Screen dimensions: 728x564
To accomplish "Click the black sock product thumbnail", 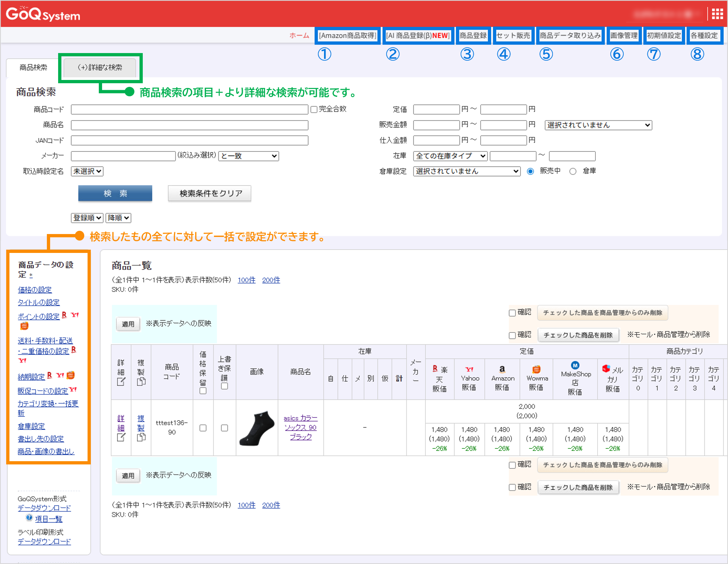I will pyautogui.click(x=257, y=428).
